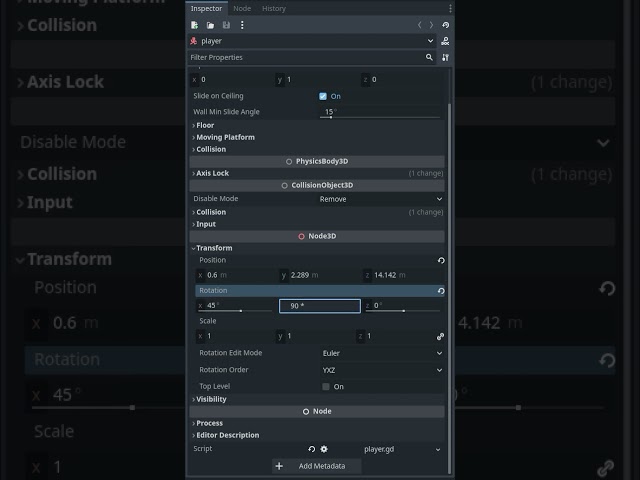This screenshot has height=480, width=640.
Task: Open the Rotation Edit Mode dropdown
Action: click(381, 353)
